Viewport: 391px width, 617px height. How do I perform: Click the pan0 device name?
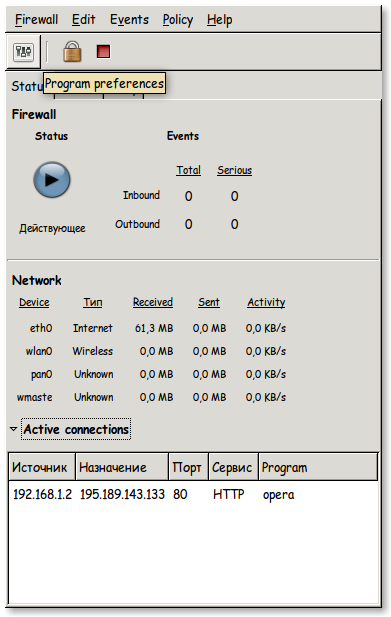tap(41, 374)
